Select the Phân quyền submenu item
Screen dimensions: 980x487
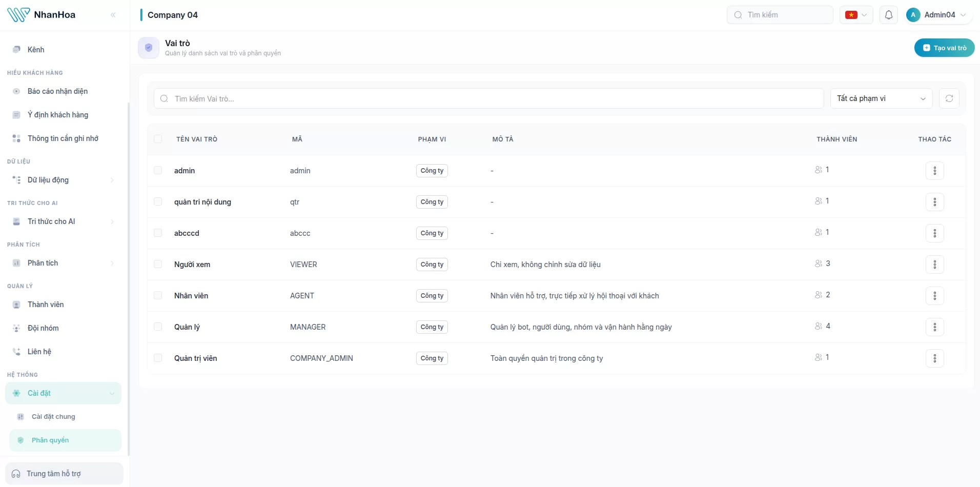[65, 440]
